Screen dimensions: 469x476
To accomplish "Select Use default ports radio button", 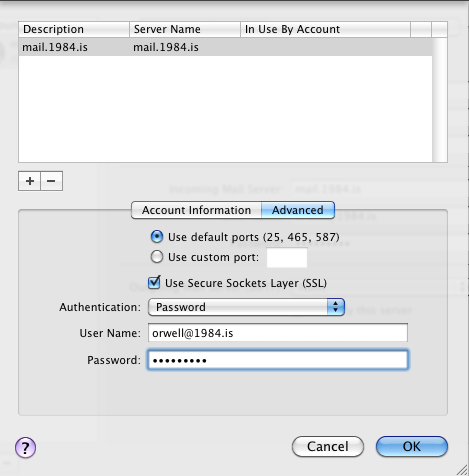I will coord(157,237).
